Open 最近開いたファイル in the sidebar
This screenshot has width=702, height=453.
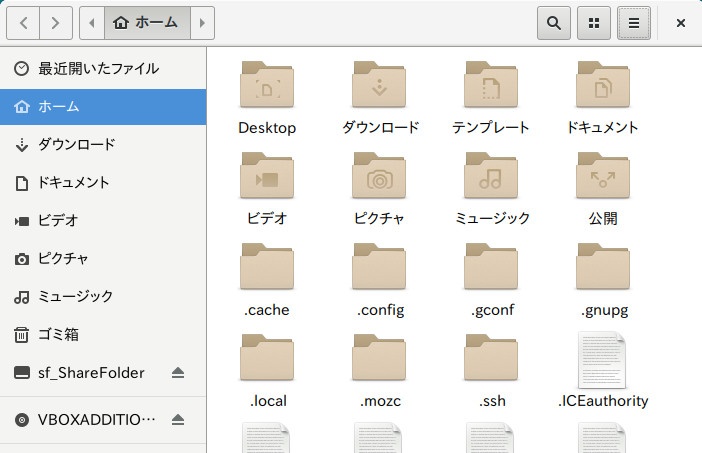[103, 69]
